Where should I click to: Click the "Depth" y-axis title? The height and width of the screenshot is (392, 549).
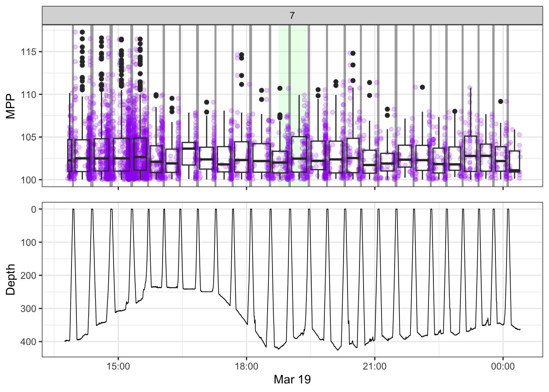[11, 279]
